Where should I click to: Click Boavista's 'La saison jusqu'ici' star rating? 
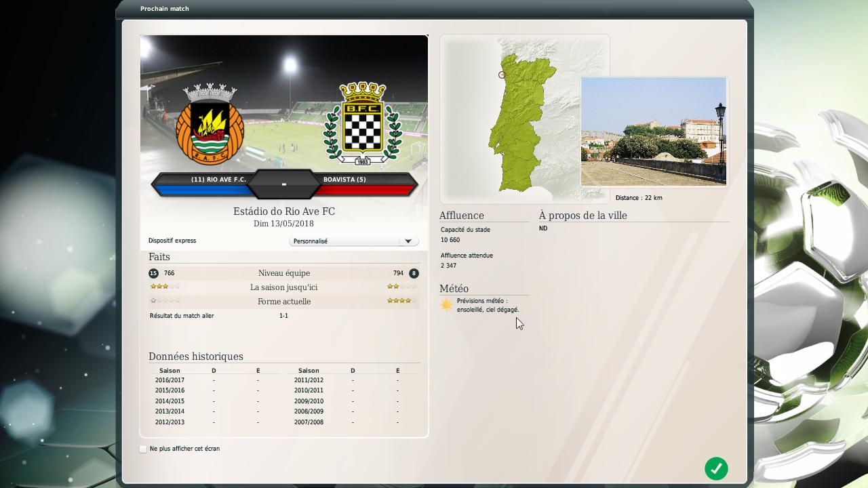402,287
